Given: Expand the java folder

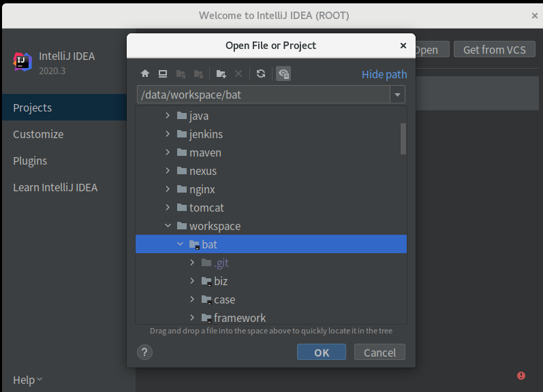Looking at the screenshot, I should click(168, 116).
